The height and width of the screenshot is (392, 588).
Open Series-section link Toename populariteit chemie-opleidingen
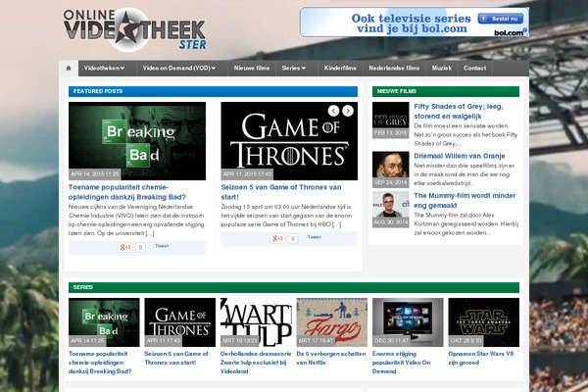pos(100,363)
